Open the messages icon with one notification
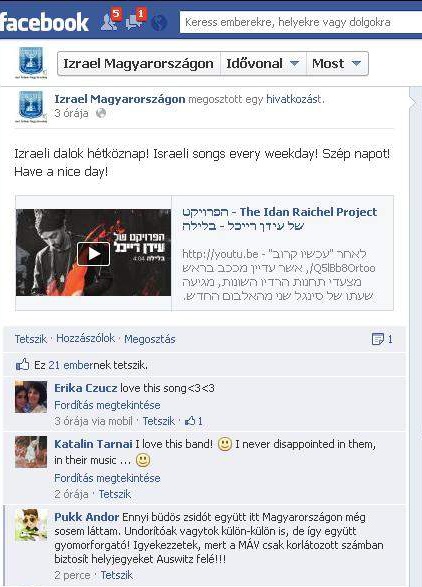422x587 pixels. coord(135,21)
